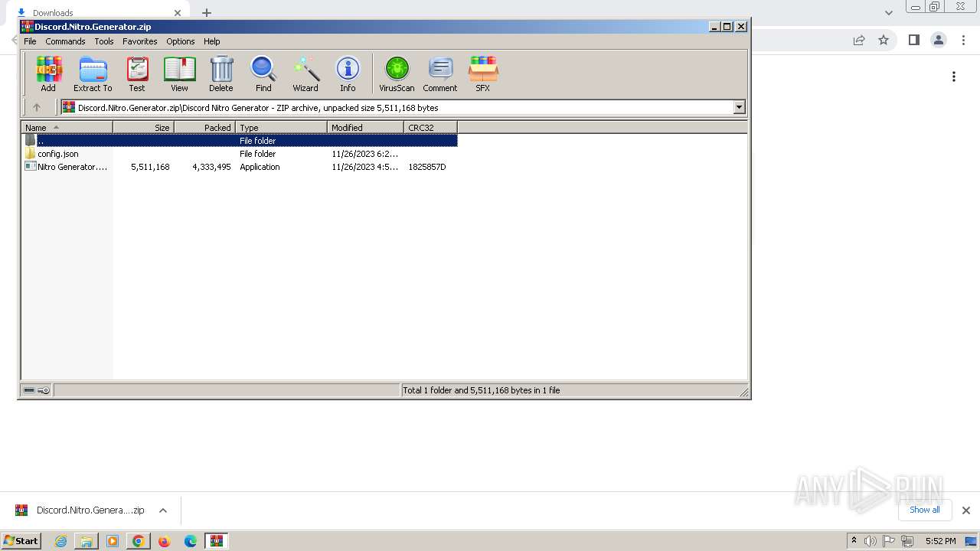Sort list by CRC32 column
Screen dimensions: 980x551
430,128
